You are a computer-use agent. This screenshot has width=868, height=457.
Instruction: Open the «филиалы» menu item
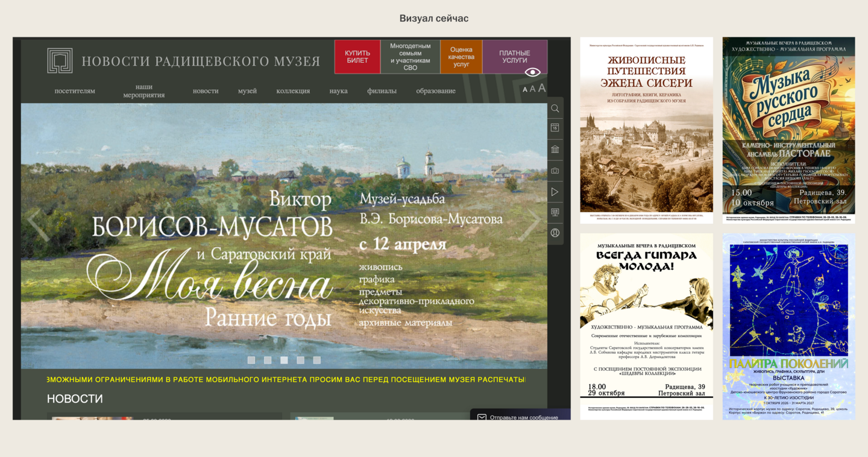pyautogui.click(x=382, y=91)
